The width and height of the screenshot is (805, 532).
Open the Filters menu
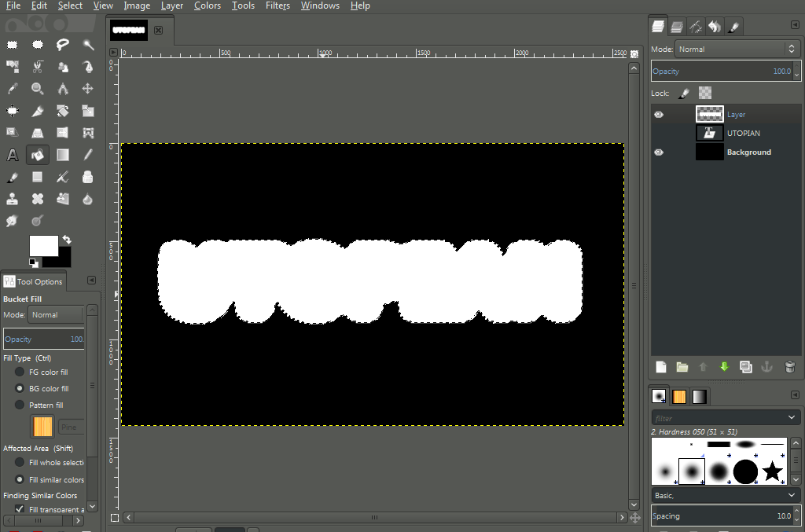[x=278, y=6]
